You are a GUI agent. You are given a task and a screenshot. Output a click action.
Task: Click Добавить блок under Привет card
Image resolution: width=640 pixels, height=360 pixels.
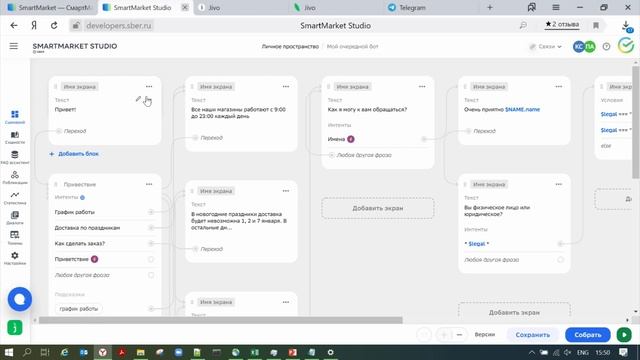[x=74, y=154]
